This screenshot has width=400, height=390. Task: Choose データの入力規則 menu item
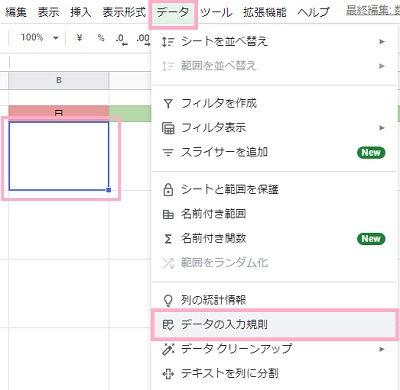click(274, 324)
